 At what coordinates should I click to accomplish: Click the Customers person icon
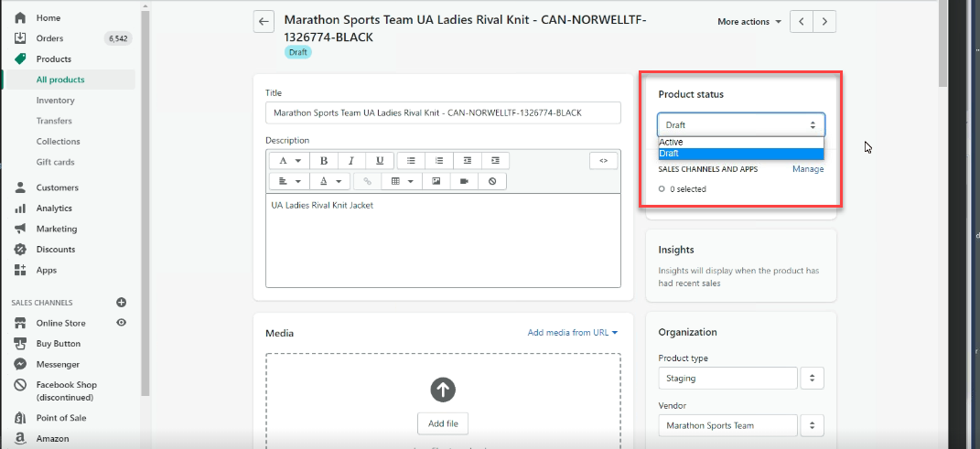point(20,187)
